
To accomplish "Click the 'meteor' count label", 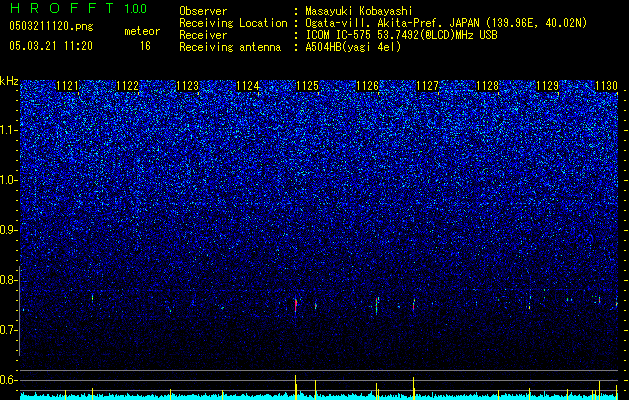I will 142,31.
